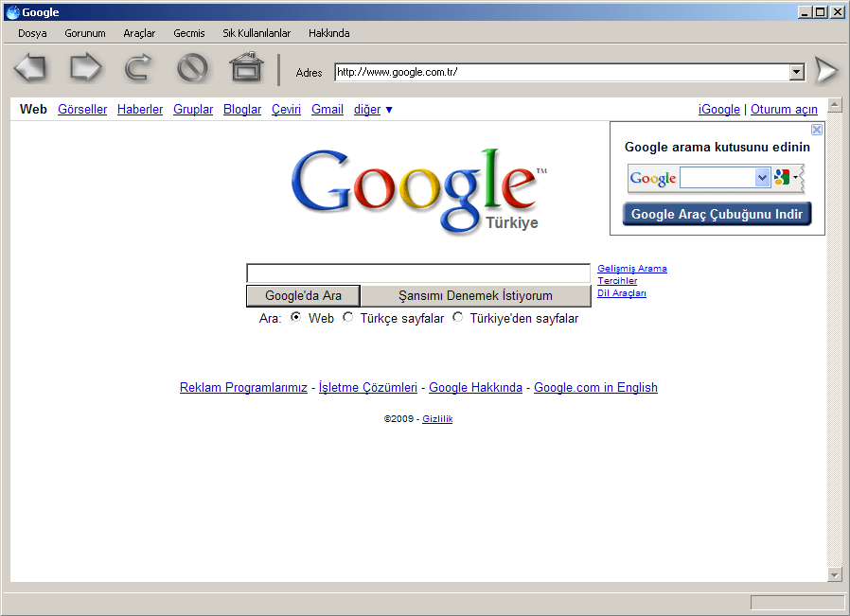Click the Google'da Ara button

303,296
